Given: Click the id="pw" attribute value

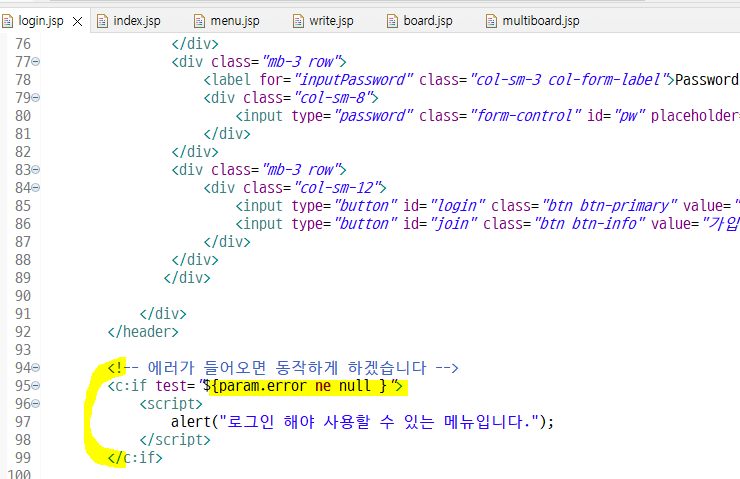Looking at the screenshot, I should 630,116.
